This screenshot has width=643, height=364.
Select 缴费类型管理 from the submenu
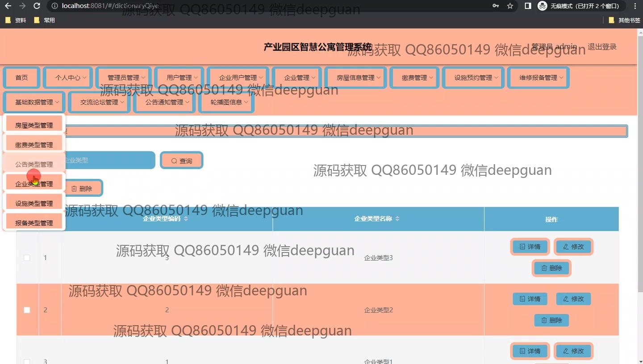(x=34, y=145)
